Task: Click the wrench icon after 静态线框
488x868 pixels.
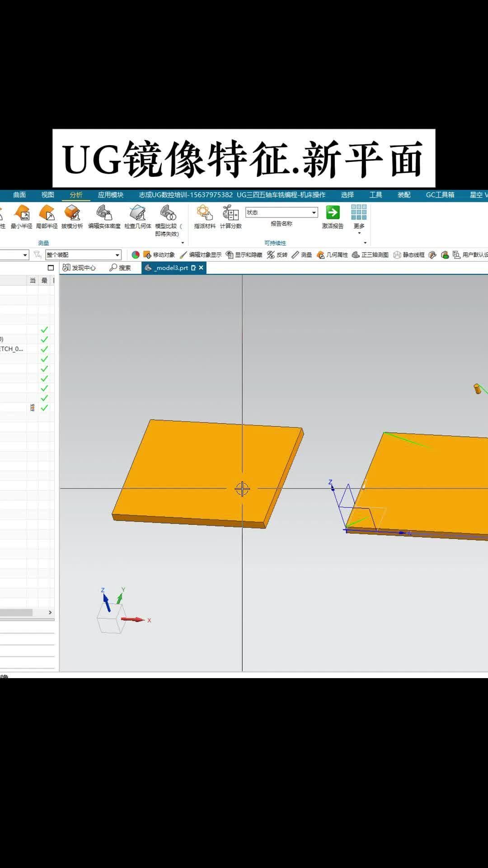Action: pyautogui.click(x=432, y=255)
